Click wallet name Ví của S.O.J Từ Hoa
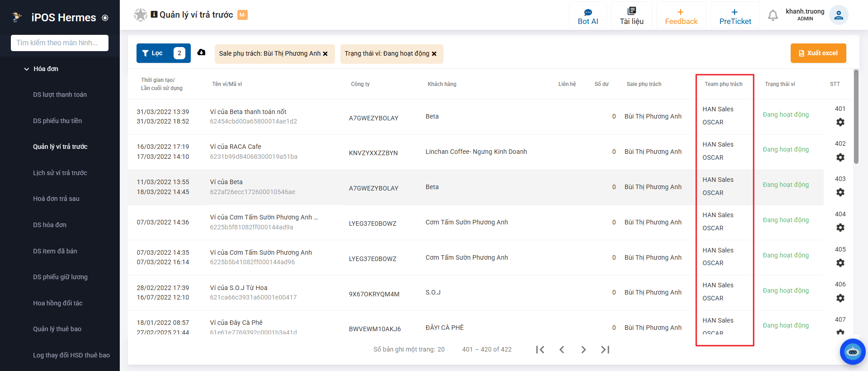This screenshot has width=868, height=371. pyautogui.click(x=239, y=288)
